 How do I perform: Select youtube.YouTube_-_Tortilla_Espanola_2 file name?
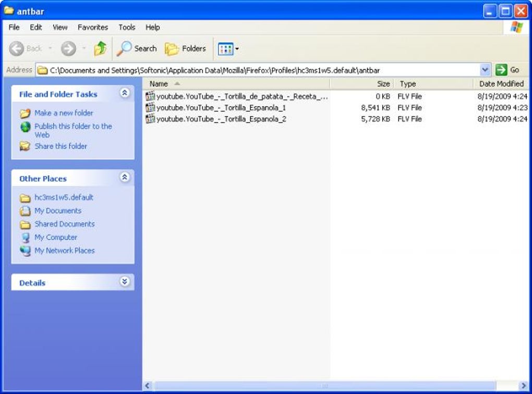[x=221, y=119]
